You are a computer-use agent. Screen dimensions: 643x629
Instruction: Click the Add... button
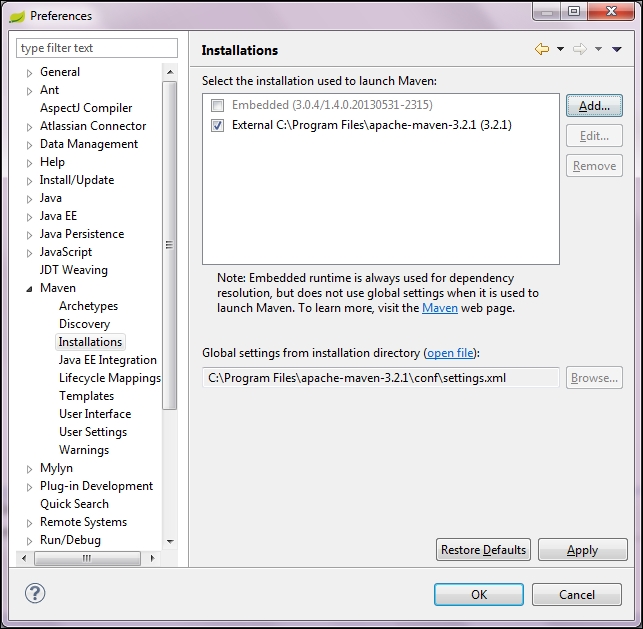(x=594, y=106)
